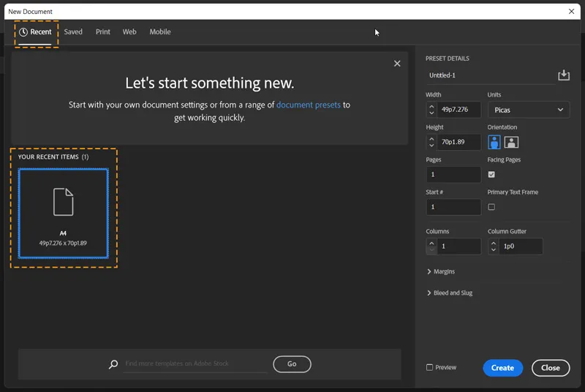Click the Adobe Stock template search field
585x392 pixels.
click(195, 363)
